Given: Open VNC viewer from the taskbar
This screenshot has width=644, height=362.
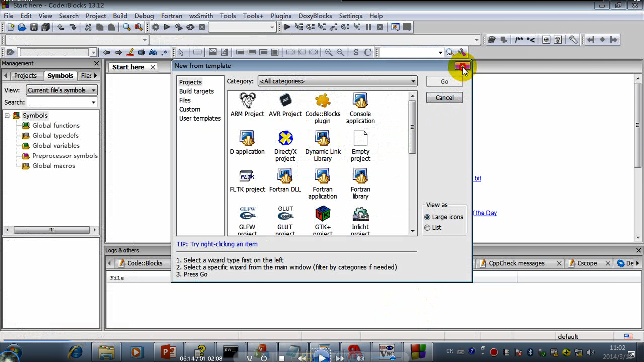Looking at the screenshot, I should click(x=387, y=352).
